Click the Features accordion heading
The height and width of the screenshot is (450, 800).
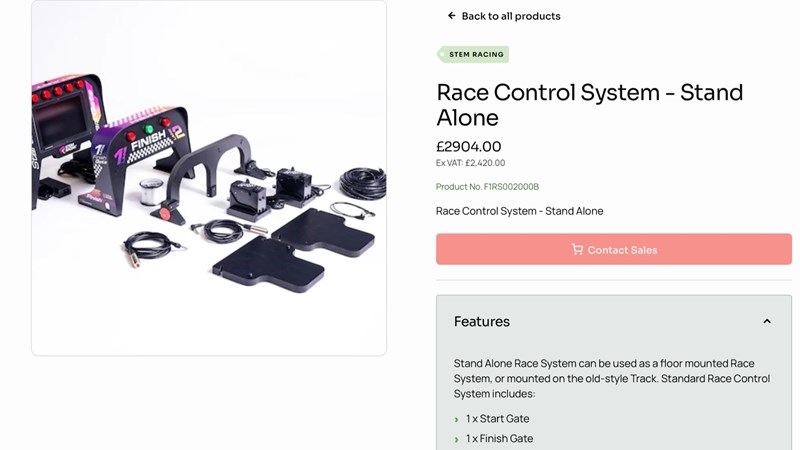click(482, 321)
